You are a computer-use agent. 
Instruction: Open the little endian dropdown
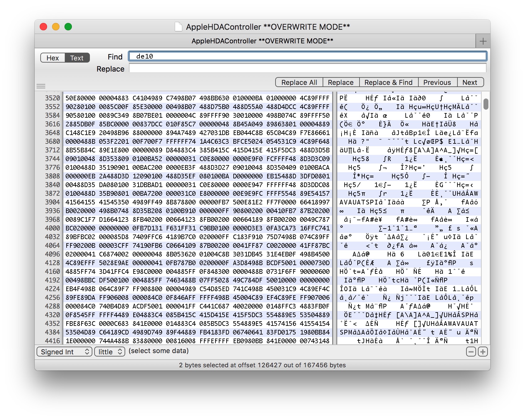(x=110, y=352)
